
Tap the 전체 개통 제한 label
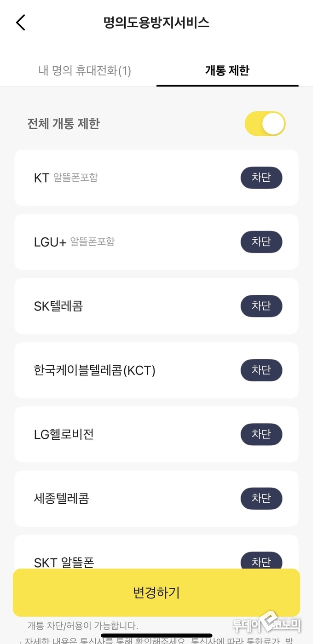coord(64,124)
